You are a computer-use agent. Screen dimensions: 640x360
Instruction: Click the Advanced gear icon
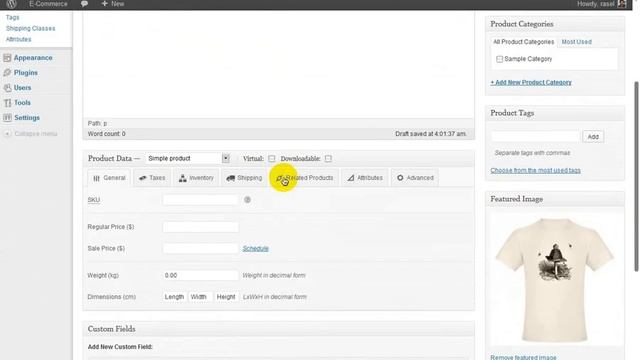click(x=400, y=178)
